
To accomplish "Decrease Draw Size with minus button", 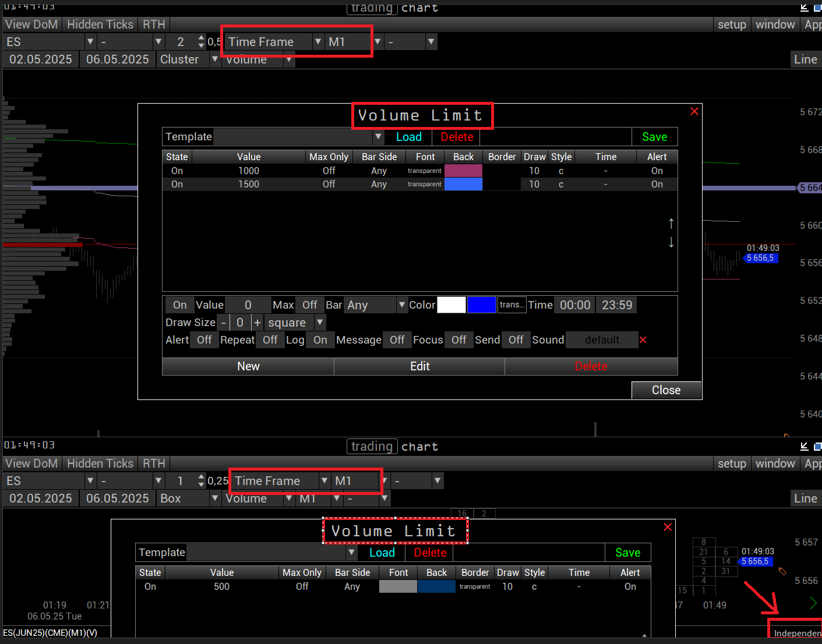I will (x=223, y=323).
